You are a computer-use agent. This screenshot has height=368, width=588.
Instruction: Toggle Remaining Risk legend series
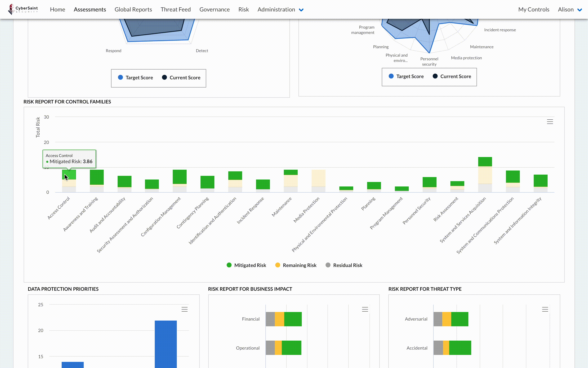click(296, 265)
